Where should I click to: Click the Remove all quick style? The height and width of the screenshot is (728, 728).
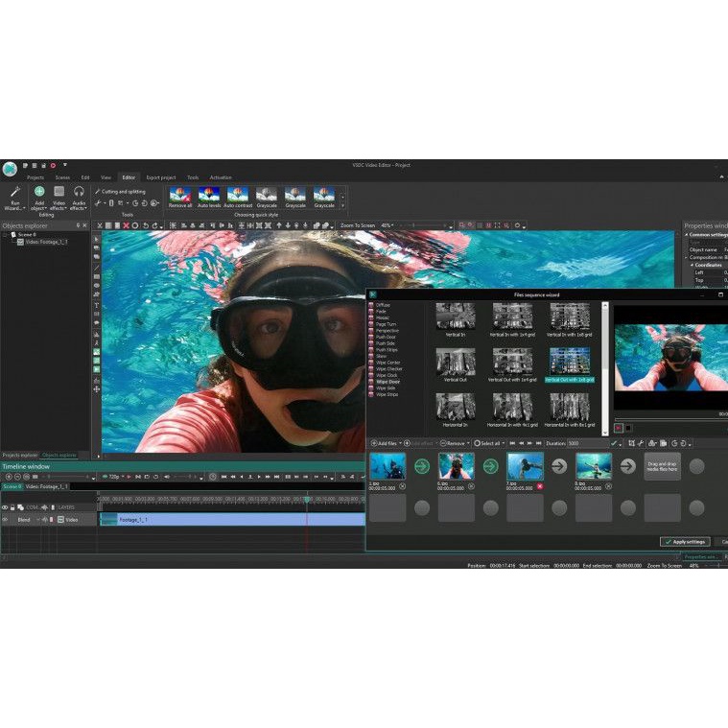pos(180,196)
